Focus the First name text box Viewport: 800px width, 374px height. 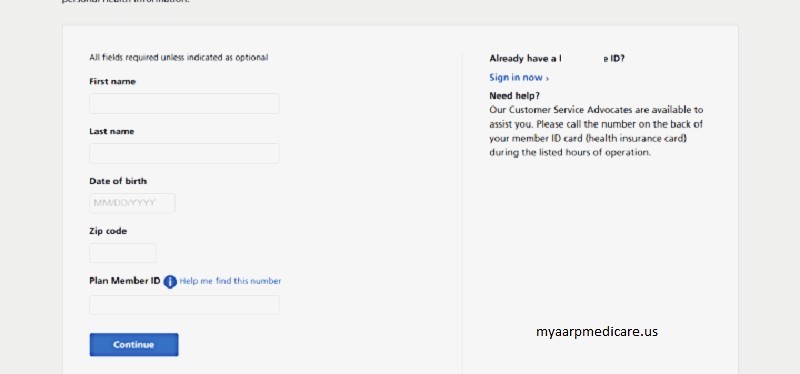click(184, 104)
